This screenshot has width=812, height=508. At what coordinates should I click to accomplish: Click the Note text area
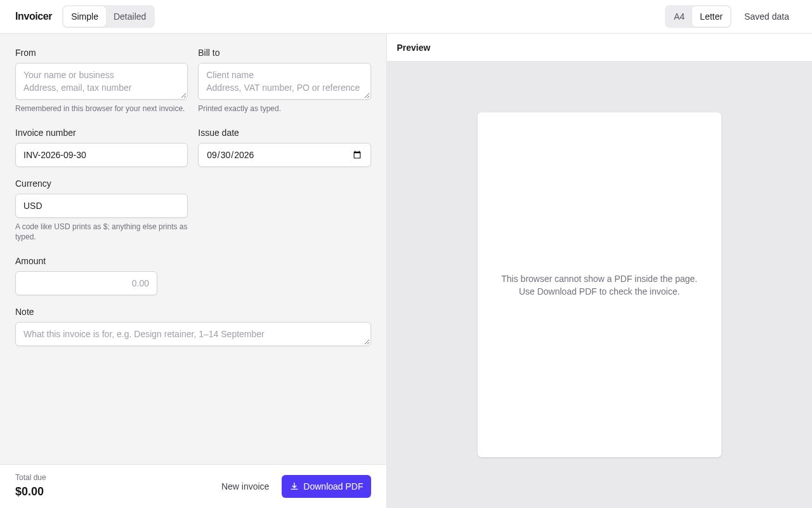point(193,334)
